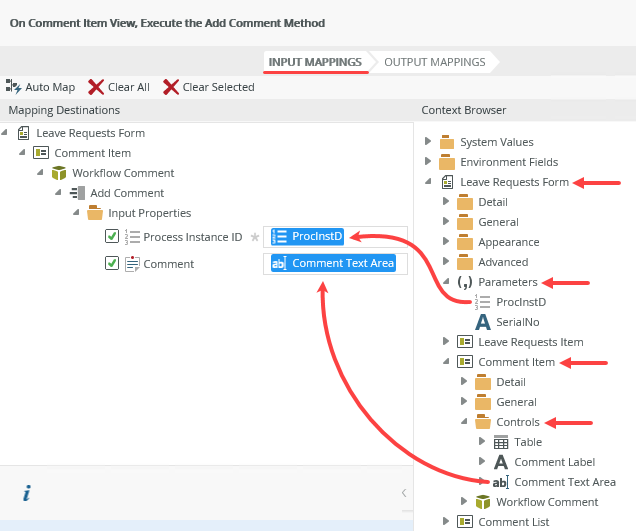Viewport: 636px width, 531px height.
Task: Click the Auto Map lightning icon
Action: click(x=13, y=87)
